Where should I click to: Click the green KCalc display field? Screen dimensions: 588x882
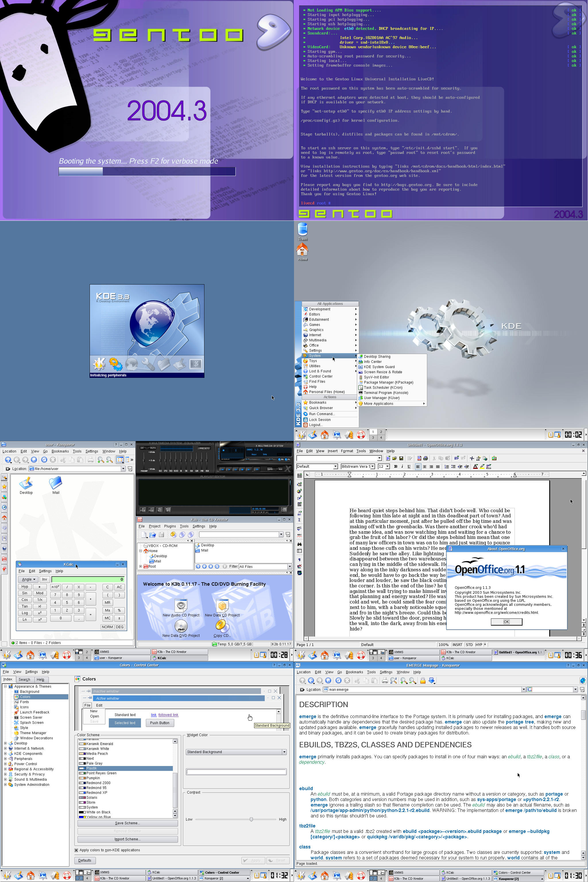pyautogui.click(x=88, y=579)
